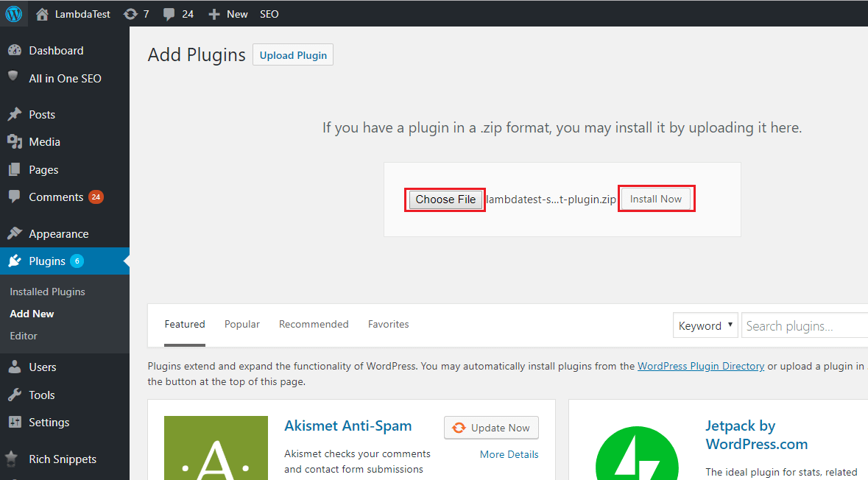The width and height of the screenshot is (868, 480).
Task: Open the Appearance section in the sidebar
Action: pos(53,233)
